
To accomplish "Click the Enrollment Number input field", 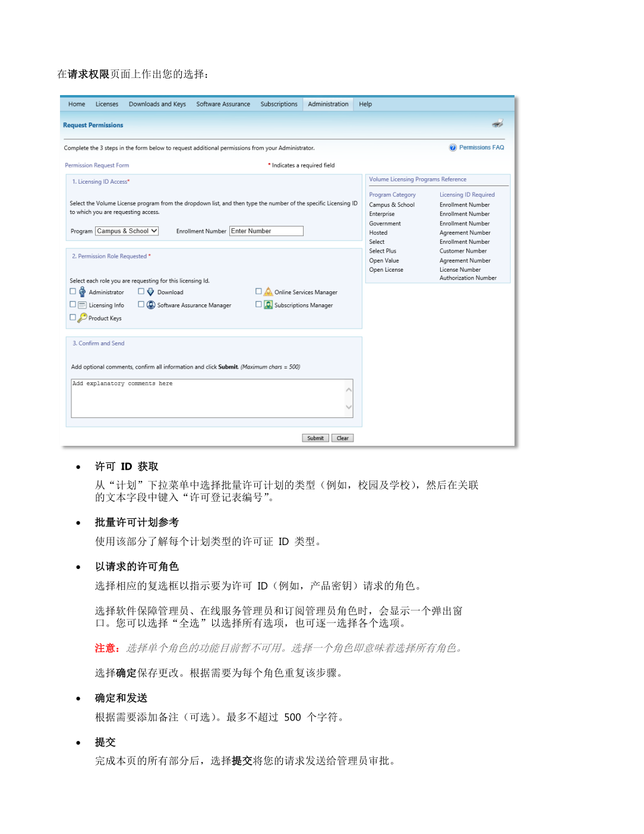I will [266, 231].
